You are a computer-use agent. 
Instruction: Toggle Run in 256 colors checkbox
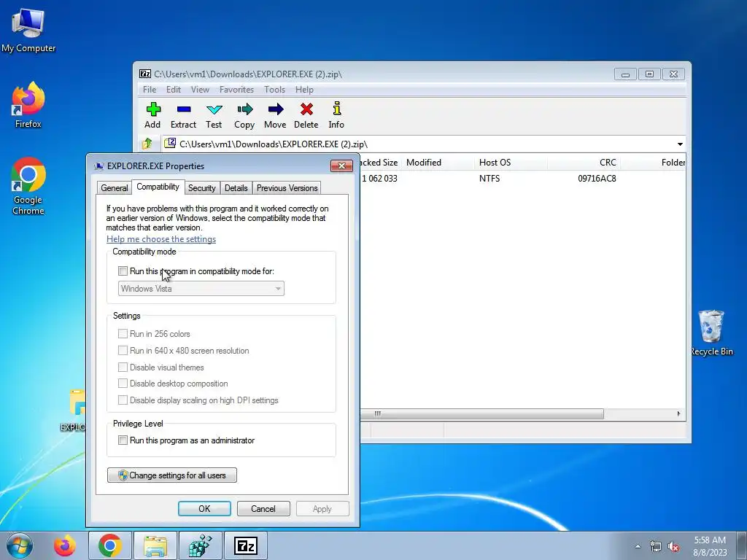[123, 334]
